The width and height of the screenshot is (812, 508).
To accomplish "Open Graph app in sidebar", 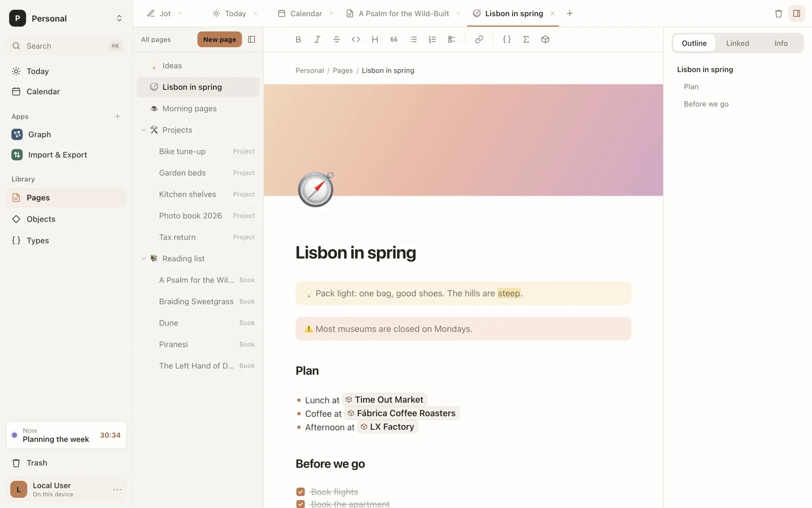I will (66, 135).
